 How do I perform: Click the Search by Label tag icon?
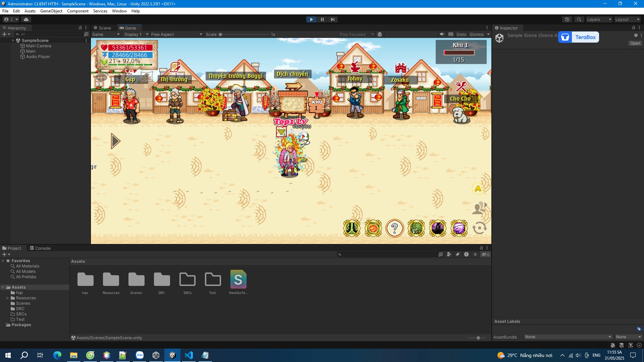click(x=458, y=255)
